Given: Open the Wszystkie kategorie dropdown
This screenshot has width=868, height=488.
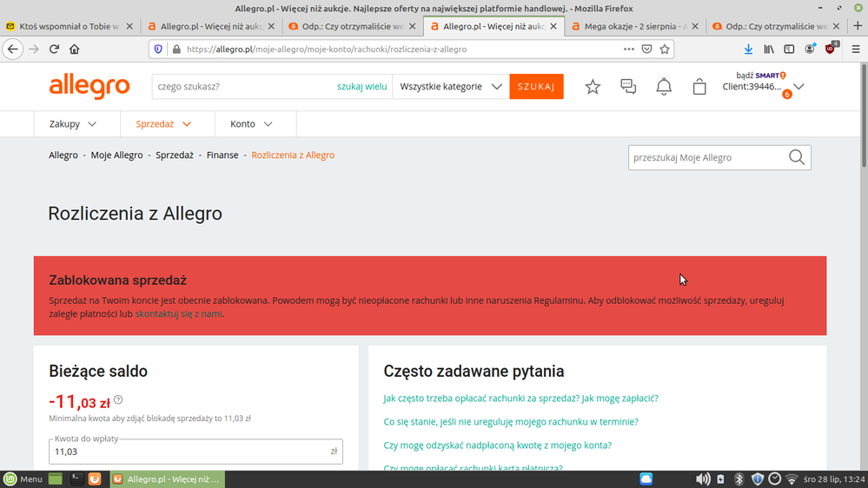Looking at the screenshot, I should [x=451, y=86].
